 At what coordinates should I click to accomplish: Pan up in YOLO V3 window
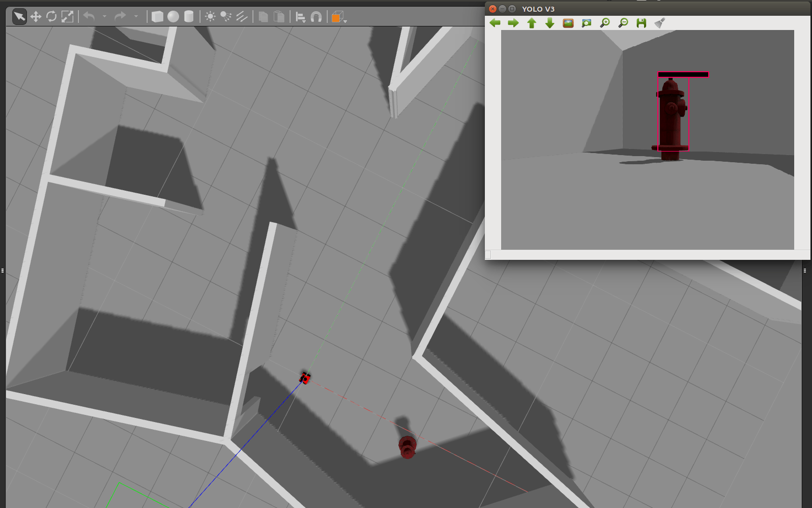point(532,23)
